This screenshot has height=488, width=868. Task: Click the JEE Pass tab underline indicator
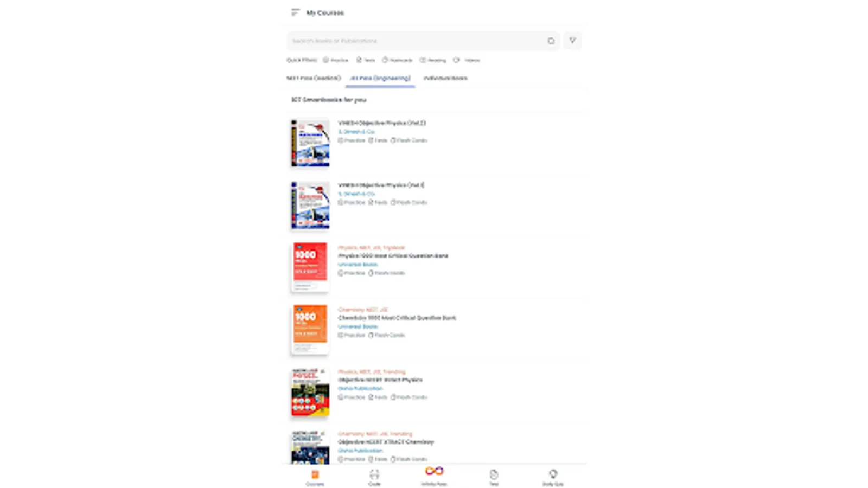pyautogui.click(x=379, y=86)
